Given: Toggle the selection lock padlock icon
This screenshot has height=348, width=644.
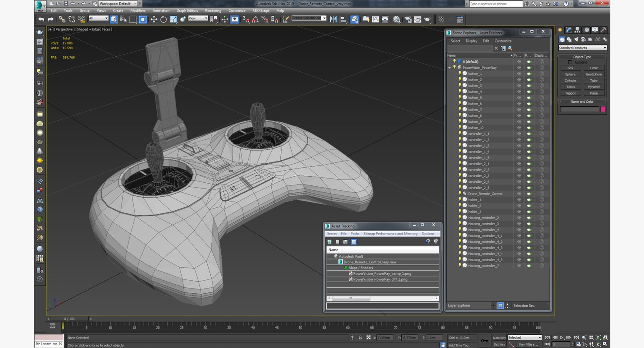Looking at the screenshot, I should [360, 338].
